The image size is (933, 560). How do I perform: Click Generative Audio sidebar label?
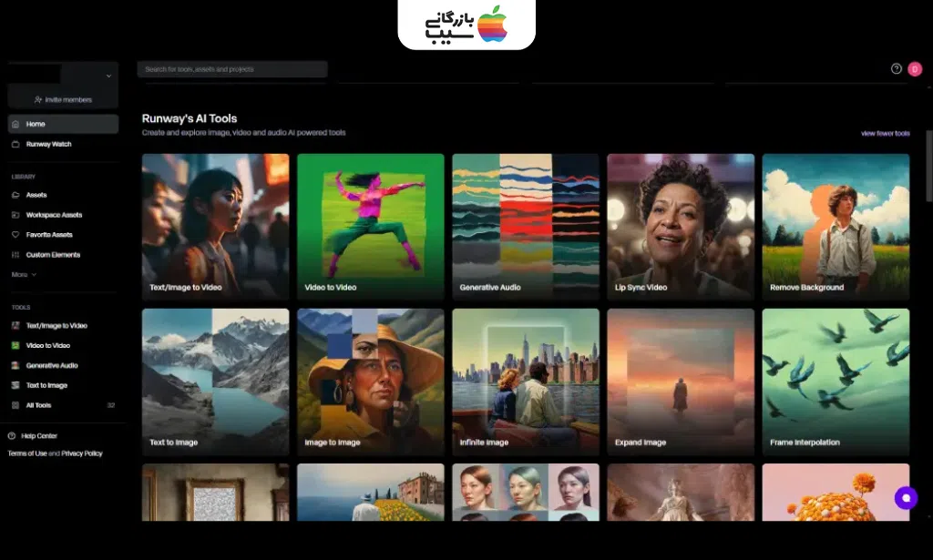52,365
